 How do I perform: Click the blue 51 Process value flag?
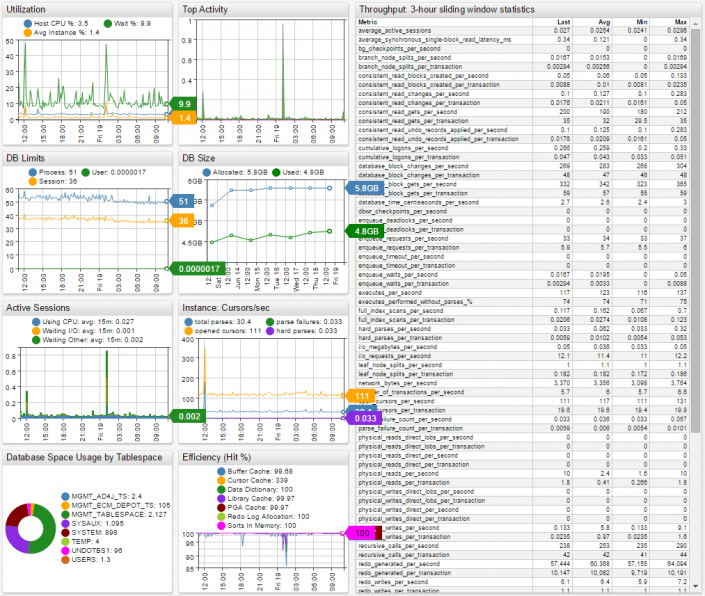pyautogui.click(x=183, y=201)
